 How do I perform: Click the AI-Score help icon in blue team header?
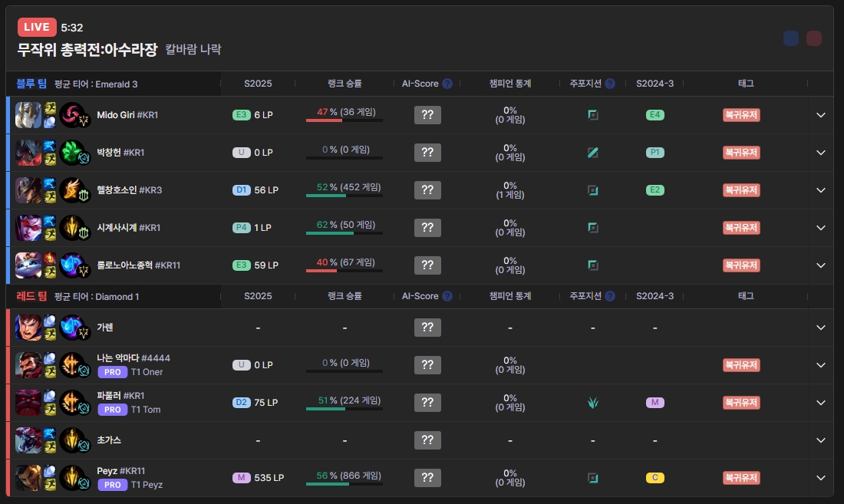(447, 84)
